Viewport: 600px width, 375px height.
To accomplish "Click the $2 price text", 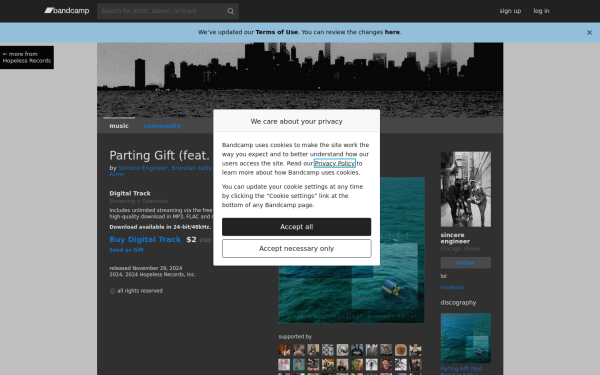I will point(191,240).
